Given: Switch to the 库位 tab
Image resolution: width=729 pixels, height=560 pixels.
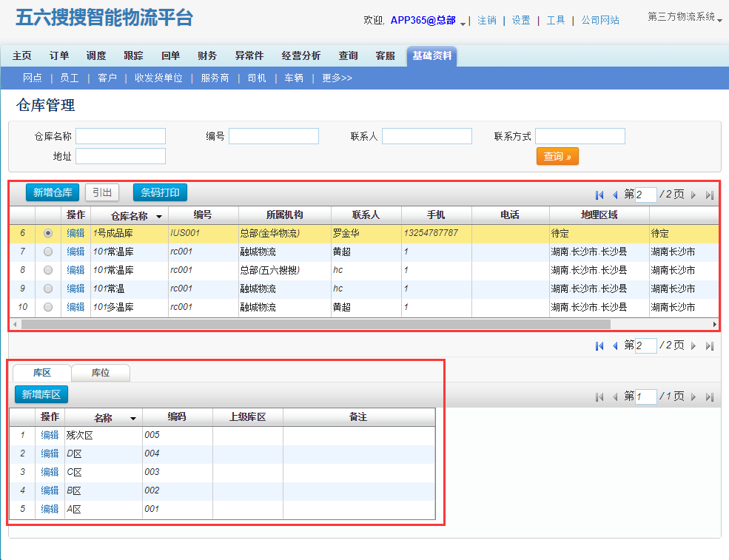Looking at the screenshot, I should [x=101, y=373].
